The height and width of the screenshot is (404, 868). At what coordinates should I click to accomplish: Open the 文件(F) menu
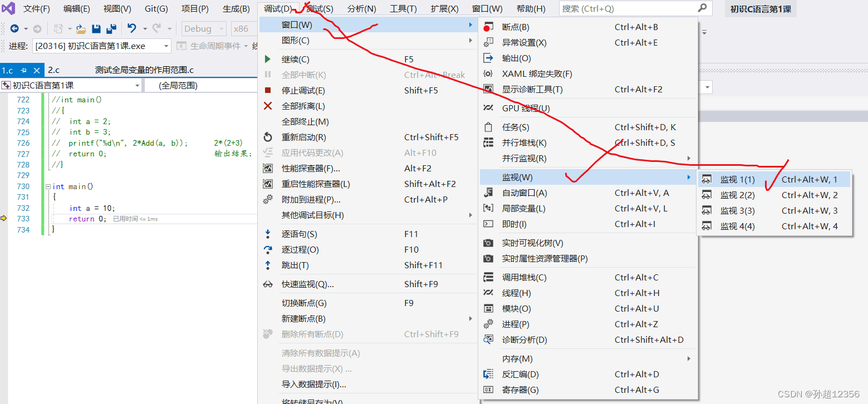tap(37, 9)
